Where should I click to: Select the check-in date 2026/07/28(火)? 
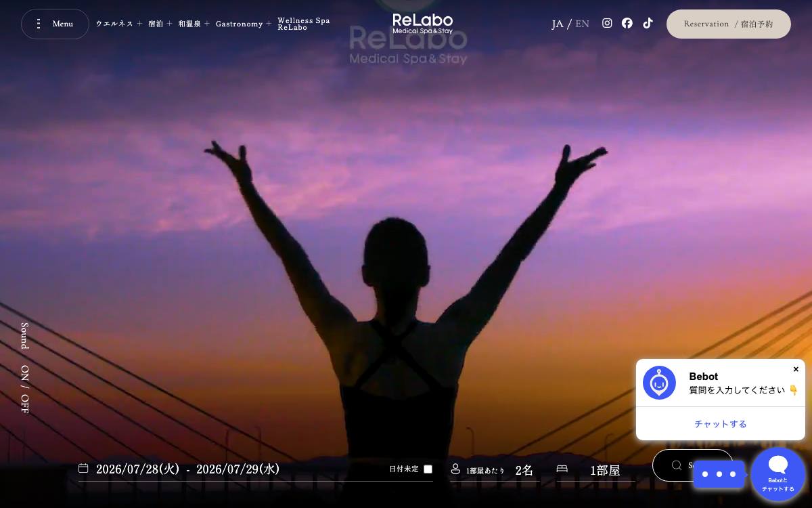(137, 469)
